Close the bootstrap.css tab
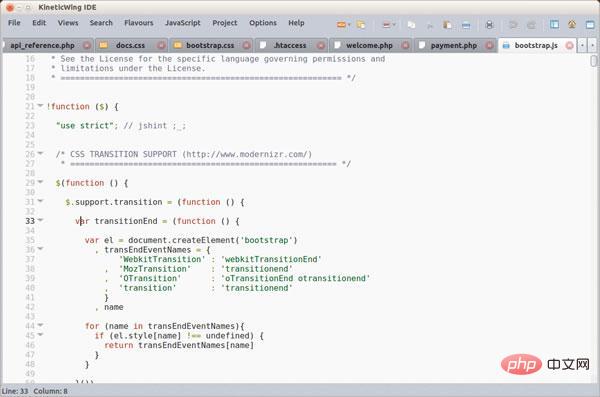Viewport: 600px width, 397px height. 246,45
